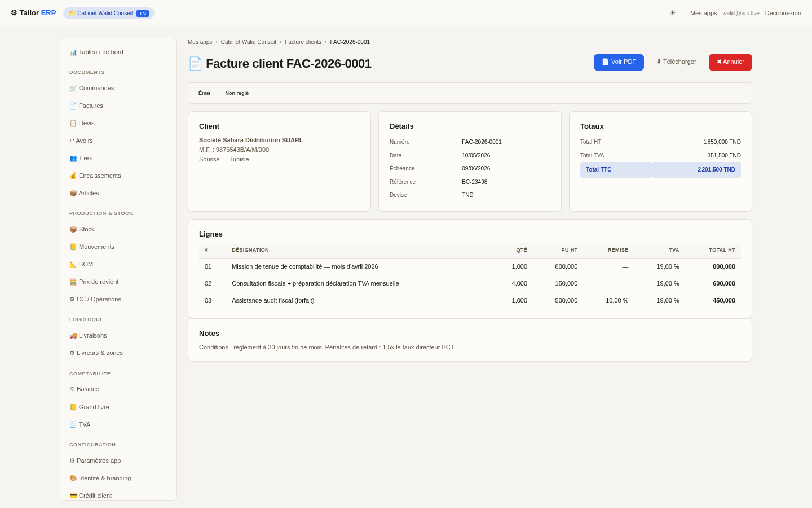Open Livraisons in the sidebar
Viewport: 812px width, 508px height.
coord(118,335)
